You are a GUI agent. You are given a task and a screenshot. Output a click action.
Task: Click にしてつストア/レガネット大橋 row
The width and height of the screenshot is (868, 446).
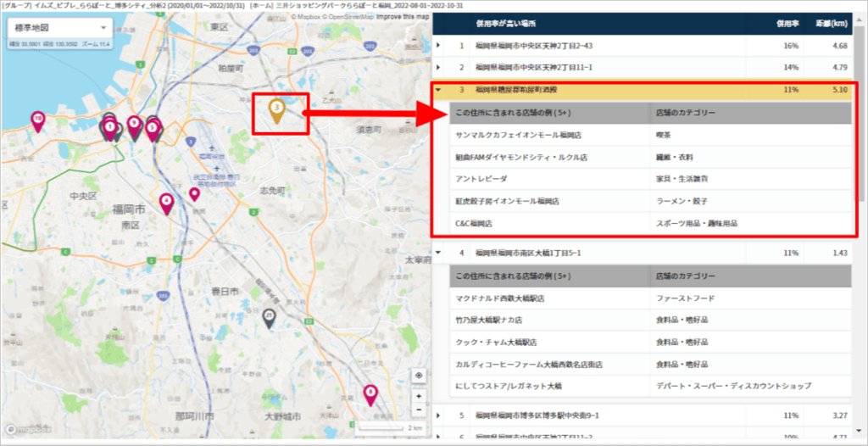coord(650,386)
